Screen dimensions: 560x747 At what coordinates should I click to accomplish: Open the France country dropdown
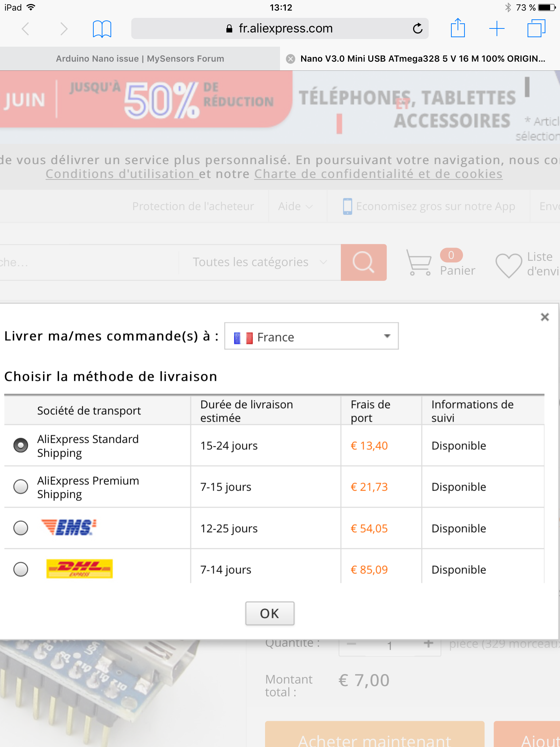[311, 336]
